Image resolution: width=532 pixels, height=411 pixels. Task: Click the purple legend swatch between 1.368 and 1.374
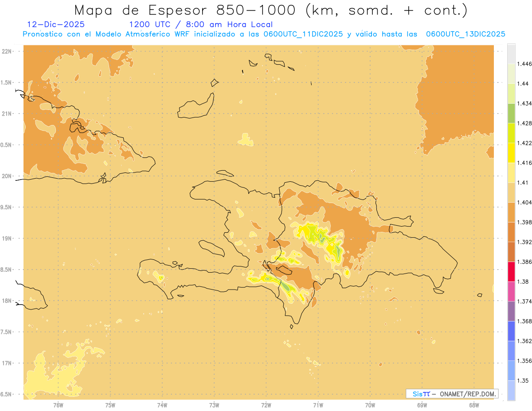click(511, 311)
